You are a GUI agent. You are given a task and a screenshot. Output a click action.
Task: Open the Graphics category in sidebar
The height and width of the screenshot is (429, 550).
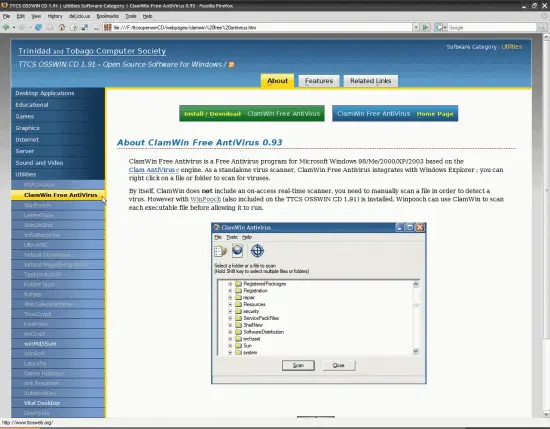pos(58,128)
